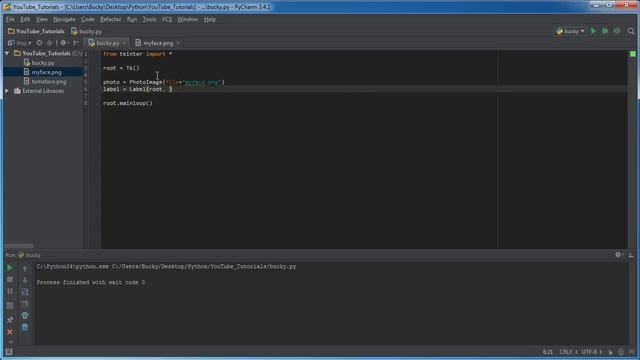Toggle read-only lock icon in status bar
The width and height of the screenshot is (640, 360).
point(610,352)
